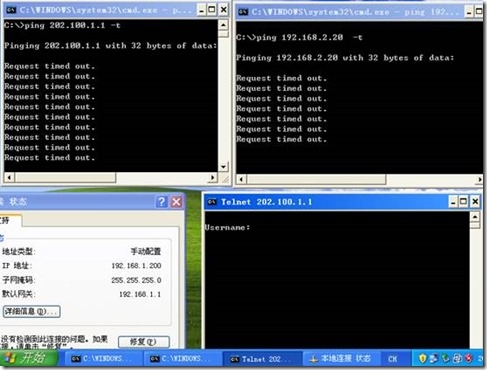This screenshot has width=487, height=370.
Task: Click the 地址类型 label
Action: point(18,251)
